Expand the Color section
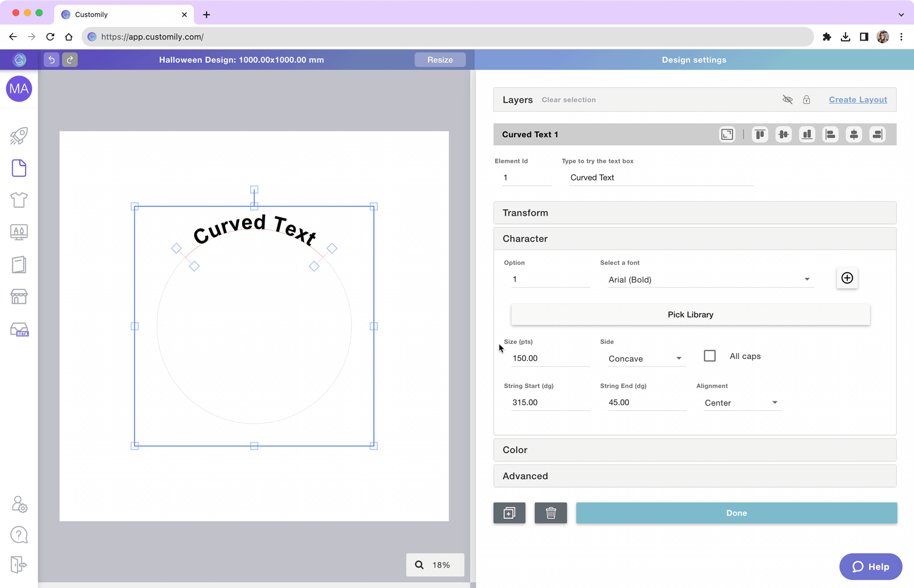 coord(695,450)
